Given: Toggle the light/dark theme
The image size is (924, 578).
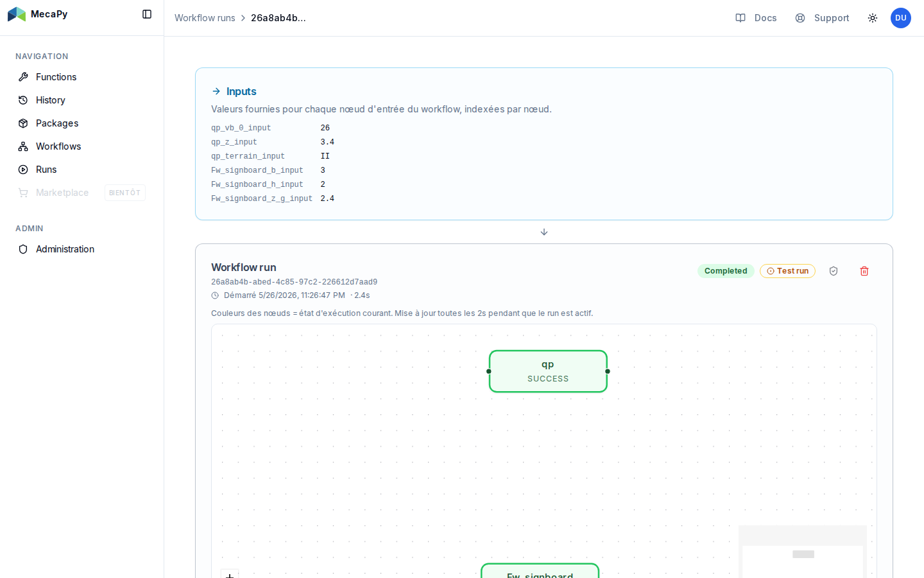Looking at the screenshot, I should pyautogui.click(x=873, y=18).
